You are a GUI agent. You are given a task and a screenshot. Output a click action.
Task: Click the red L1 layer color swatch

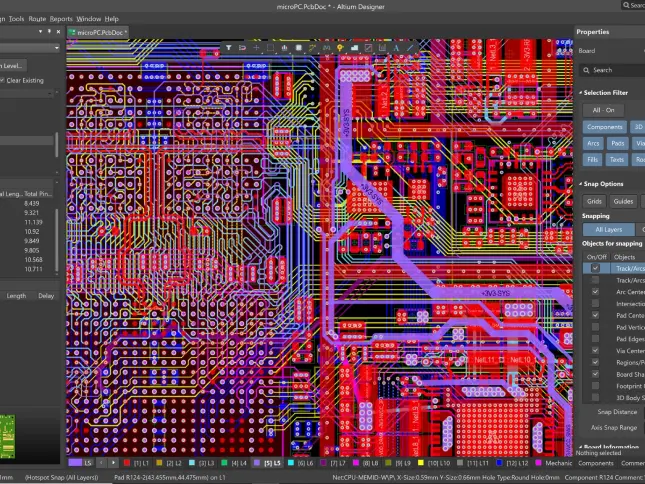(x=127, y=463)
